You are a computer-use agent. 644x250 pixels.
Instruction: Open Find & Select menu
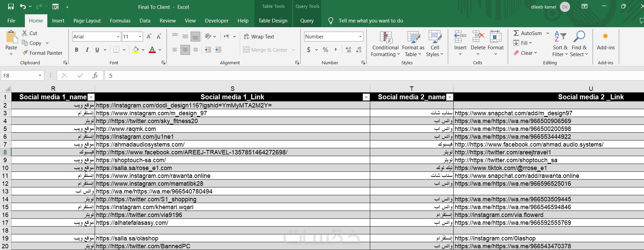[579, 44]
